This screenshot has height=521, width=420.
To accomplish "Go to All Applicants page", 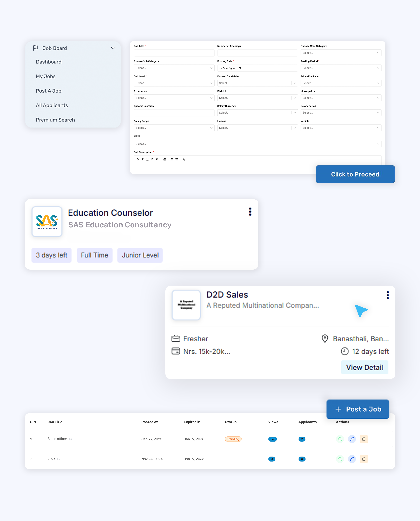I will pyautogui.click(x=52, y=105).
